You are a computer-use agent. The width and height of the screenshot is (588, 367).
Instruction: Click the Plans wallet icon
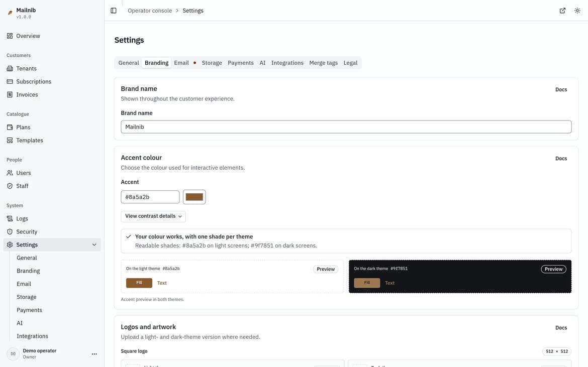point(10,128)
